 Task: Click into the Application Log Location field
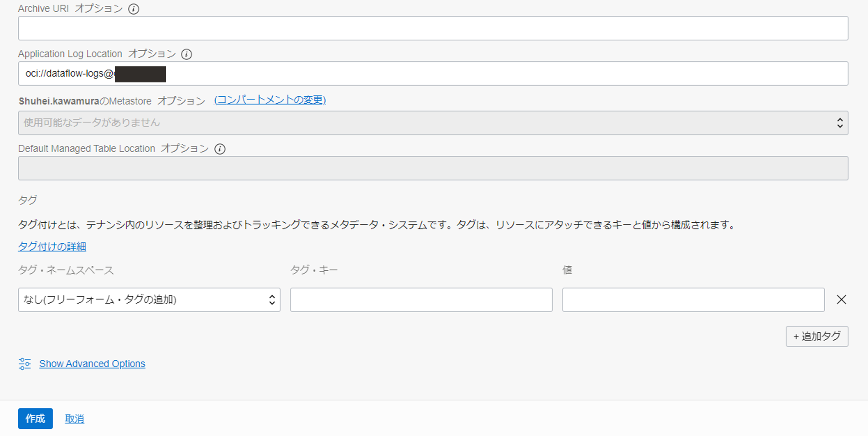click(490, 73)
